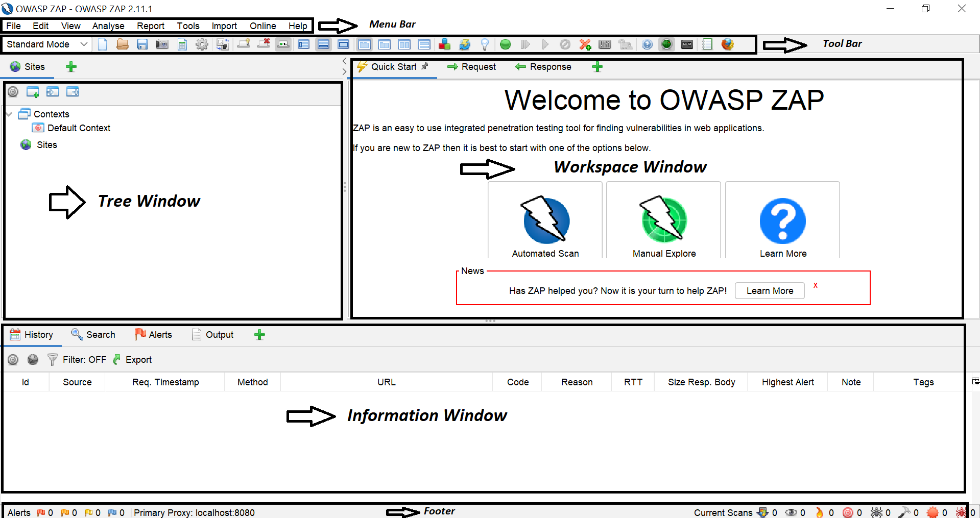The height and width of the screenshot is (518, 980).
Task: Toggle request shown above response layout
Action: coord(424,44)
